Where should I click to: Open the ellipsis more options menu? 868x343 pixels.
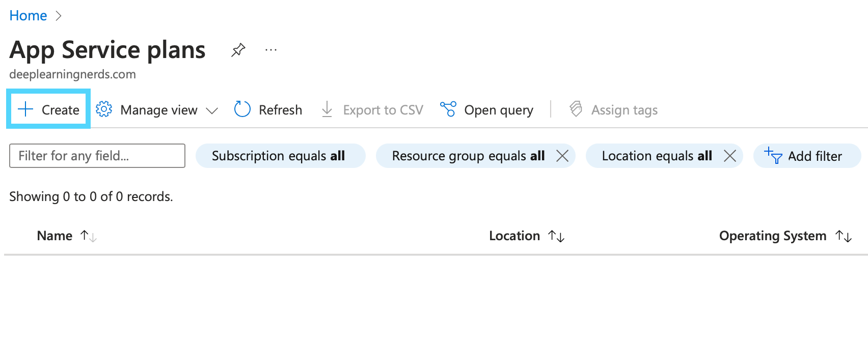click(x=271, y=50)
